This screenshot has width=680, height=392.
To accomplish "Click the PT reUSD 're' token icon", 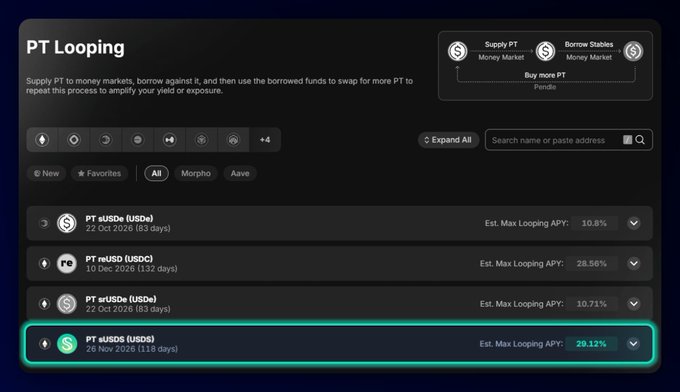I will pyautogui.click(x=67, y=264).
